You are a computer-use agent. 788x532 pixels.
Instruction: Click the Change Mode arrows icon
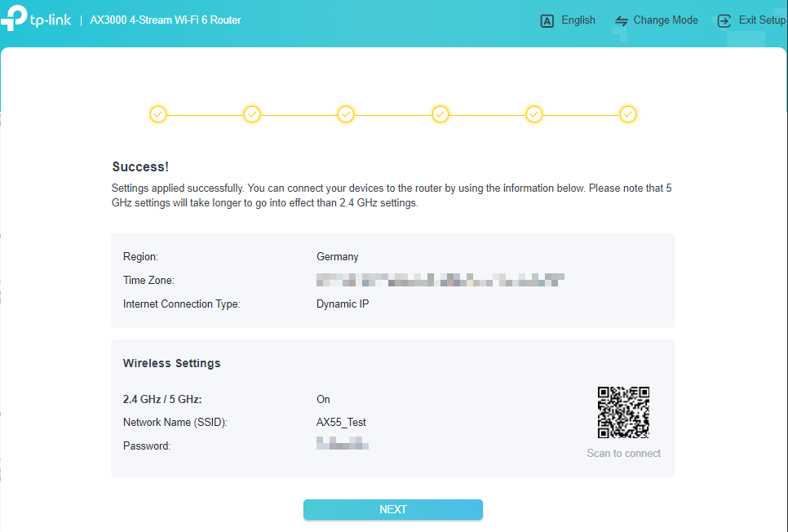pyautogui.click(x=620, y=20)
